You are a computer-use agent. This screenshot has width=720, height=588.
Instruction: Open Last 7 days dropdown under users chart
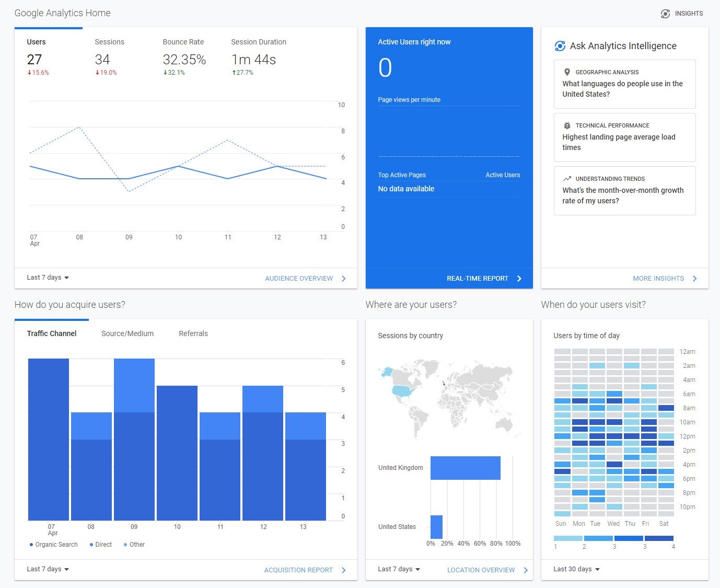(48, 278)
